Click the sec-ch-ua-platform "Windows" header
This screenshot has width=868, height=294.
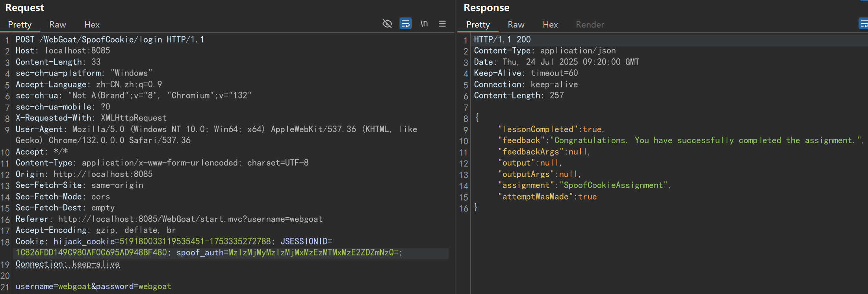(x=84, y=73)
